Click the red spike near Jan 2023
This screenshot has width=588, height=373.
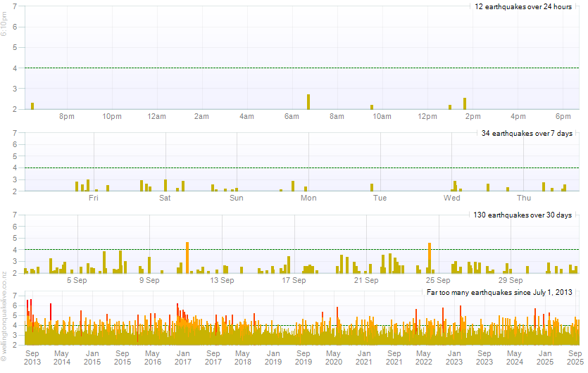coord(461,313)
